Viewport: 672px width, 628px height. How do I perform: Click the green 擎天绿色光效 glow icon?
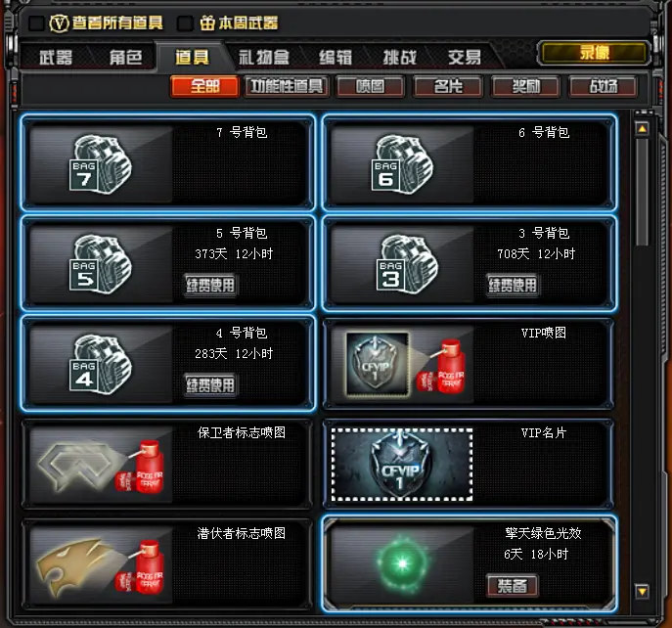[402, 563]
